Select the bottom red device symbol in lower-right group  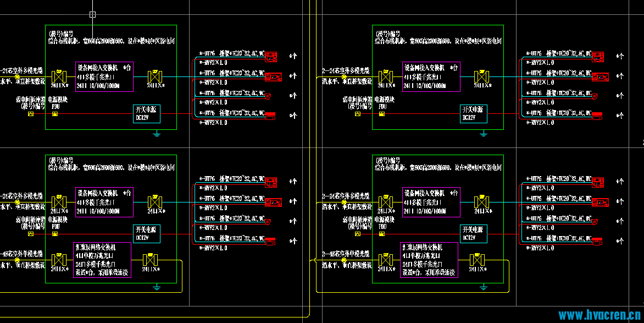click(x=597, y=242)
